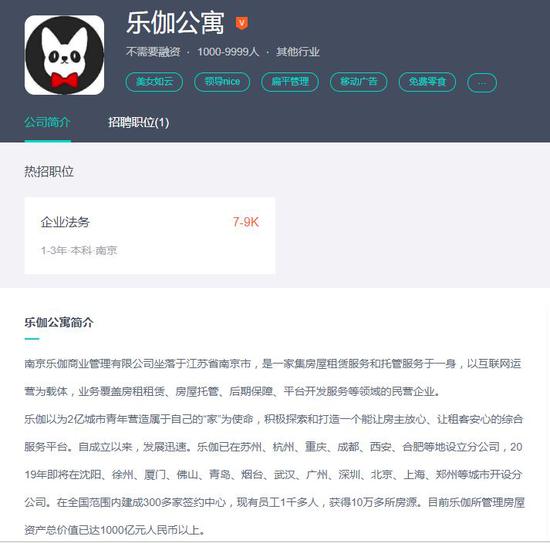The width and height of the screenshot is (550, 543).
Task: Select the 美女如云 tag
Action: pos(154,82)
